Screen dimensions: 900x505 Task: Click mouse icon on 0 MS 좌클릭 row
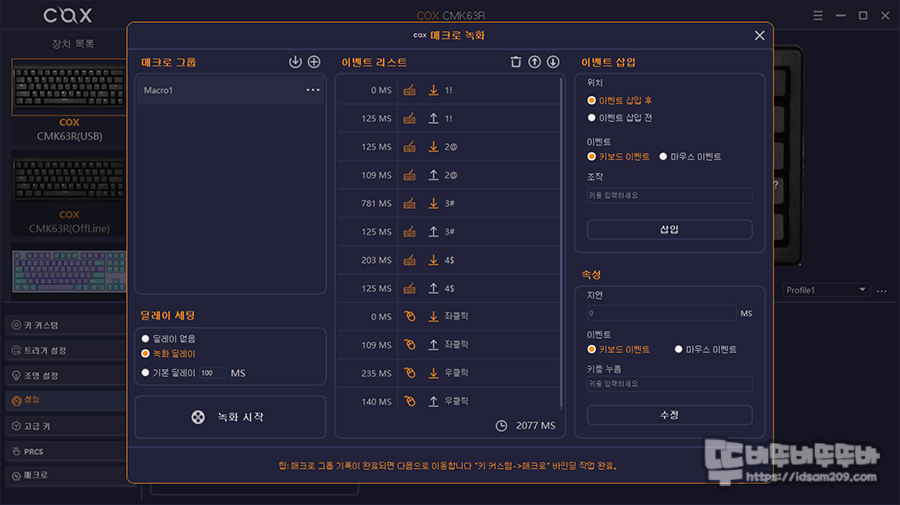click(409, 316)
